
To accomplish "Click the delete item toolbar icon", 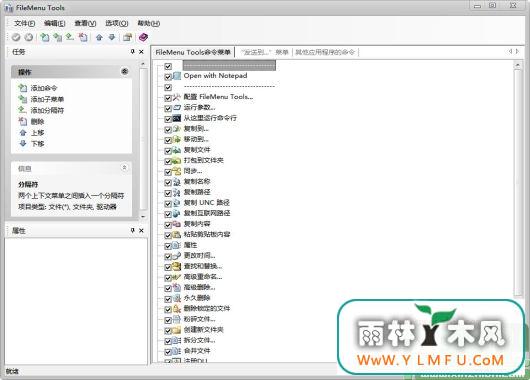I will point(83,37).
